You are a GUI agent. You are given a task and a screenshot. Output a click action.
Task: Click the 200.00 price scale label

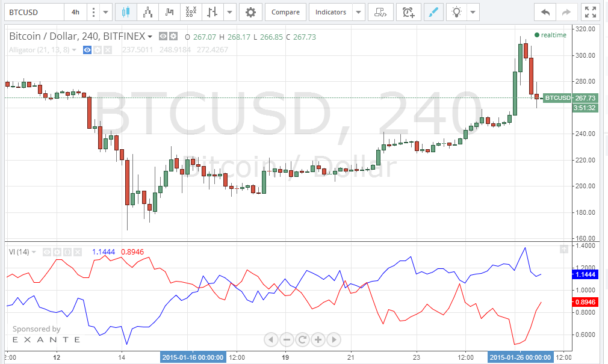[586, 186]
